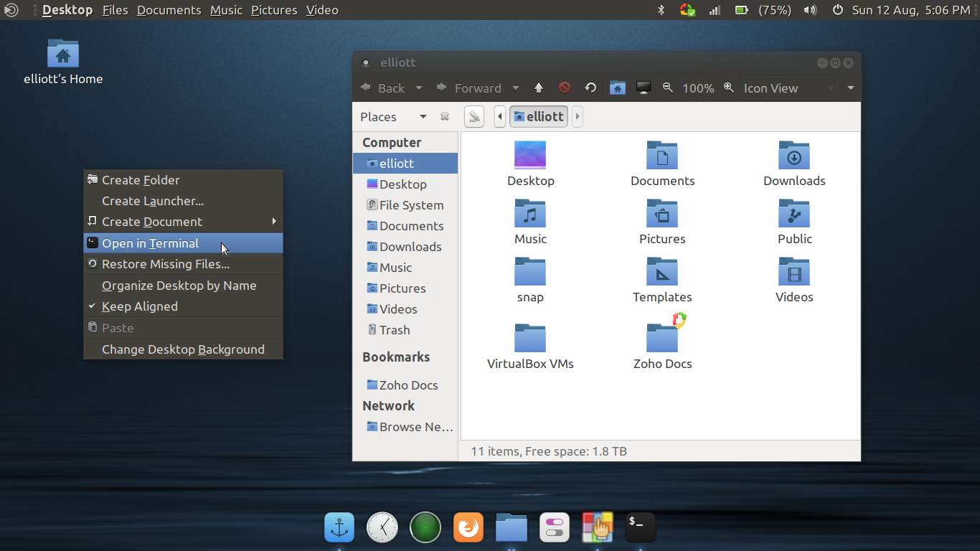
Task: Open elliott's Home desktop icon
Action: 63,62
